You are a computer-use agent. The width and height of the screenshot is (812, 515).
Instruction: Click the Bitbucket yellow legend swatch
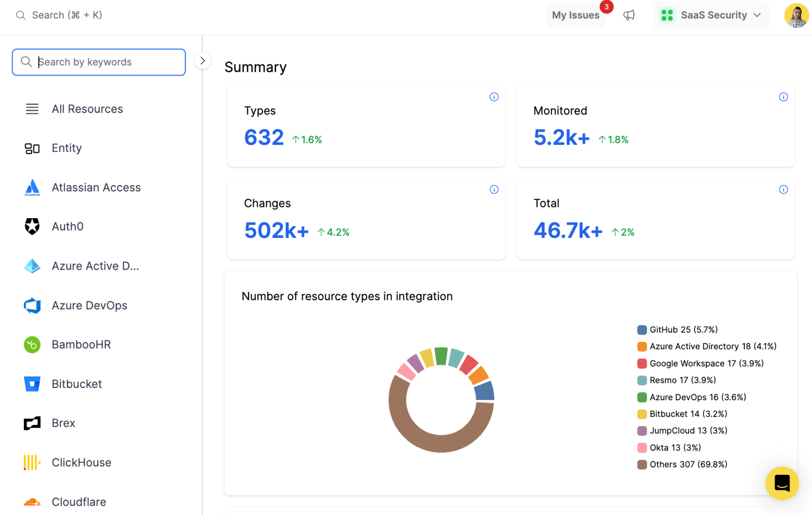[x=642, y=414]
